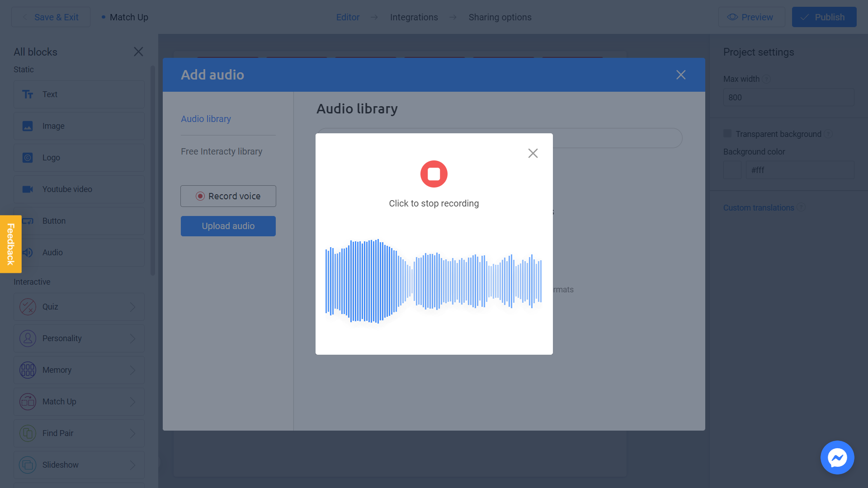Expand the Find Pair block options
Screen dimensions: 868x488
click(132, 433)
